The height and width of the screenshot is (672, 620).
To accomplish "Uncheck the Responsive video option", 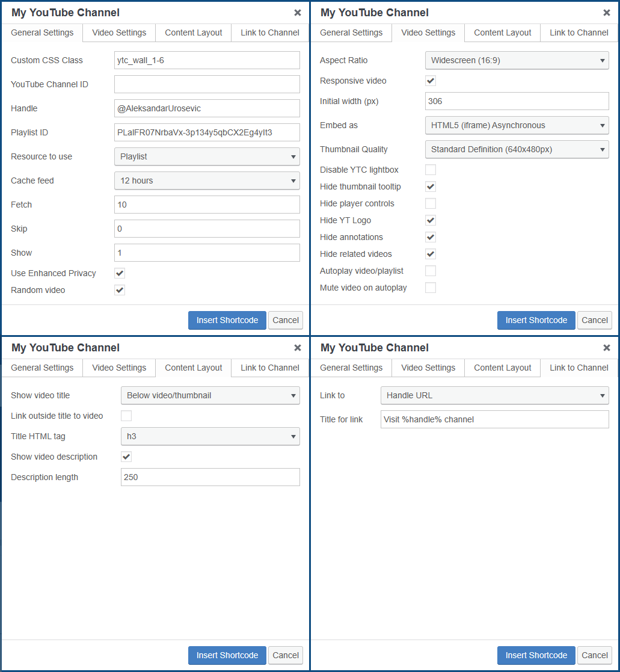I will 431,81.
